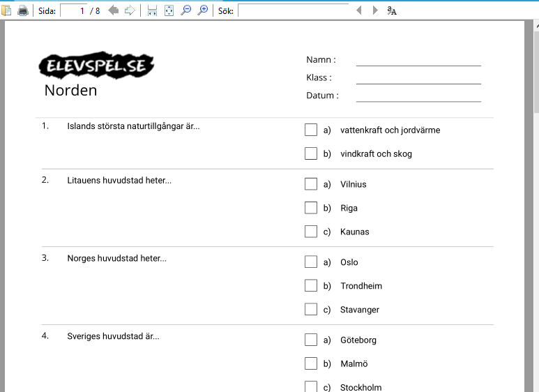539x392 pixels.
Task: Check the box next to Kaunas
Action: coord(311,232)
